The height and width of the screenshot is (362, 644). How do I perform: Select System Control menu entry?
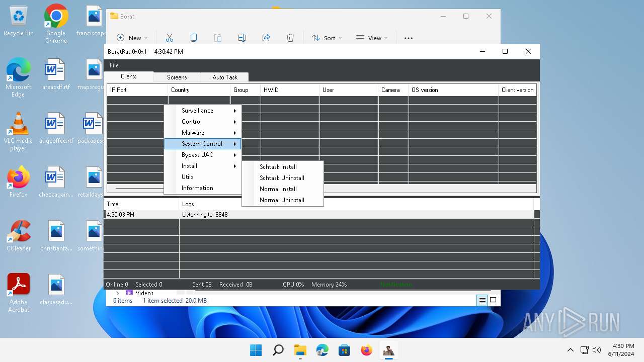pyautogui.click(x=203, y=144)
